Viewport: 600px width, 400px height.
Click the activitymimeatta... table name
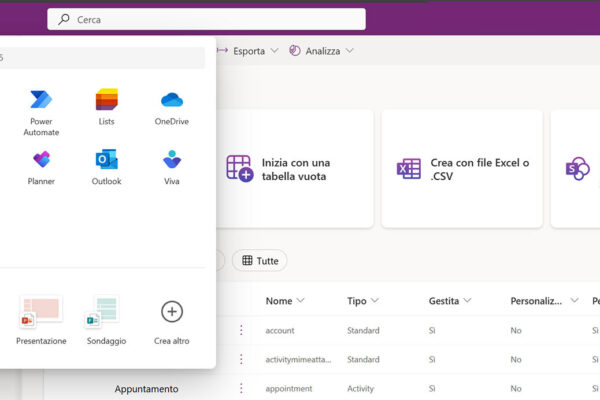click(298, 359)
